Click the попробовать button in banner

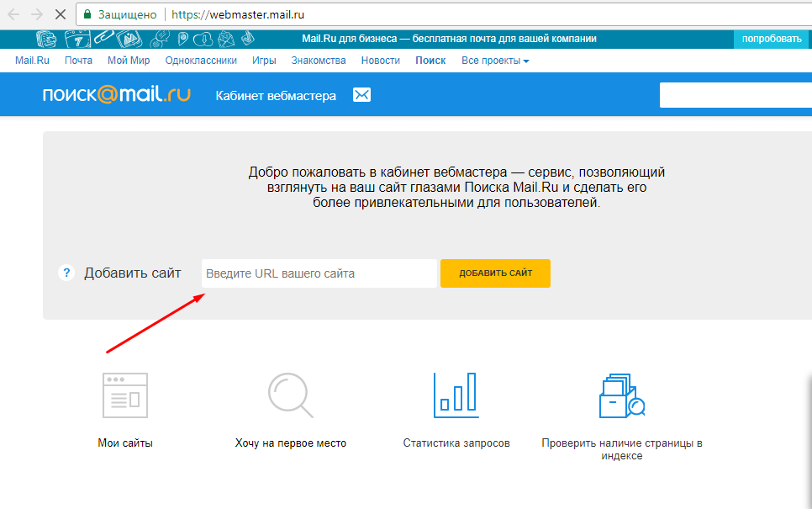coord(772,39)
